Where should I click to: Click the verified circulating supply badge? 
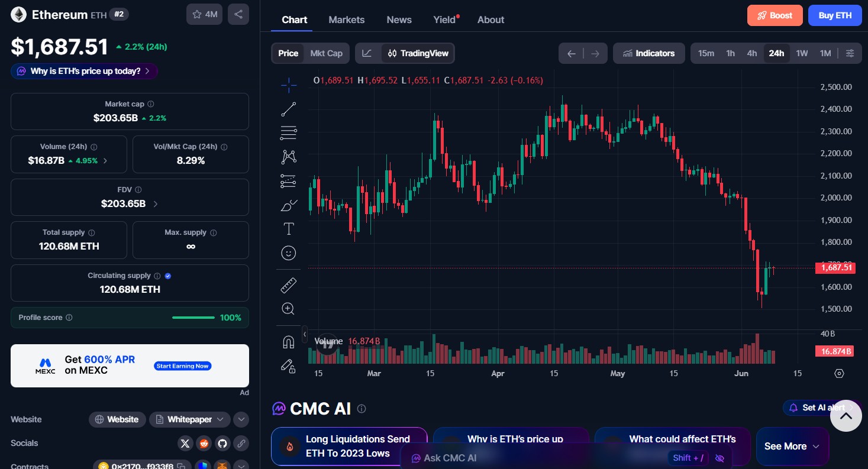tap(168, 276)
